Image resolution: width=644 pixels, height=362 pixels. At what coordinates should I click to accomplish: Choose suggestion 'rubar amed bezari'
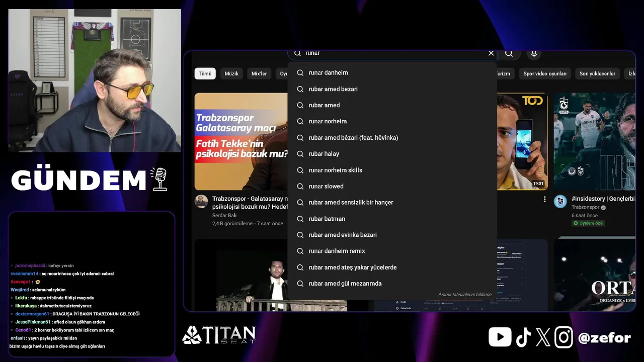(x=392, y=89)
